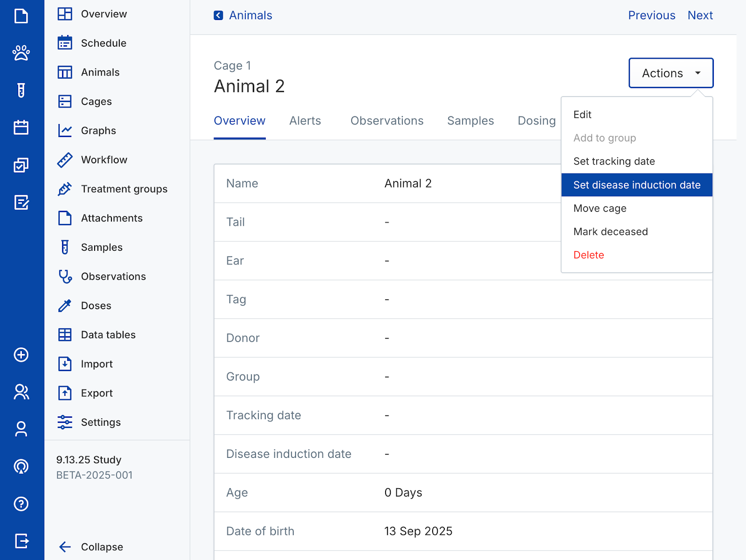Open the Alerts tab
The height and width of the screenshot is (560, 746).
coord(305,121)
